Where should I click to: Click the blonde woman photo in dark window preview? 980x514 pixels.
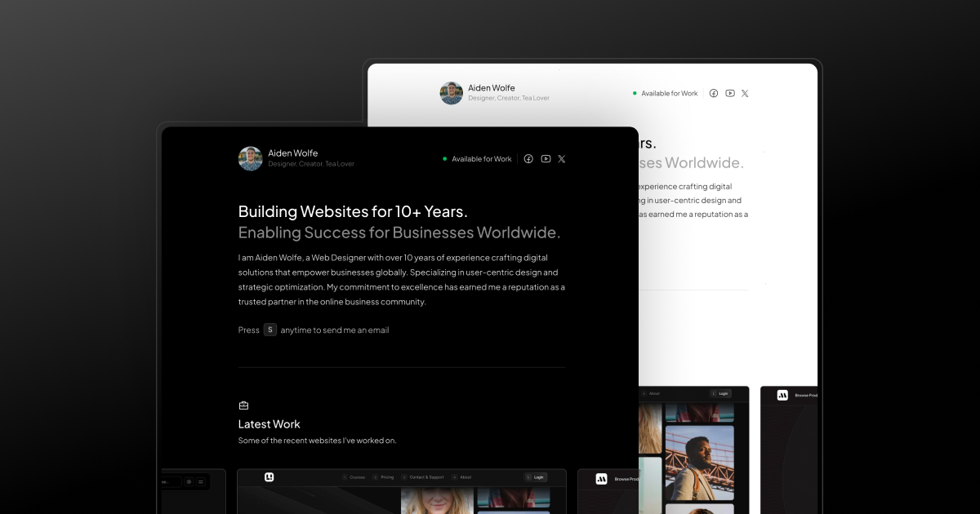(x=438, y=501)
